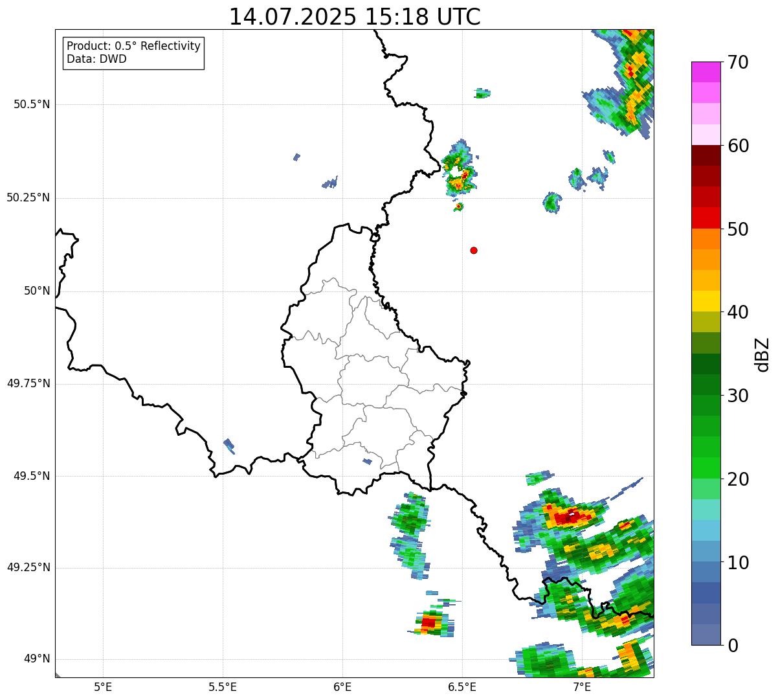Click the latitude label "50.5°N"
Screen dimensions: 778x700
coord(32,104)
